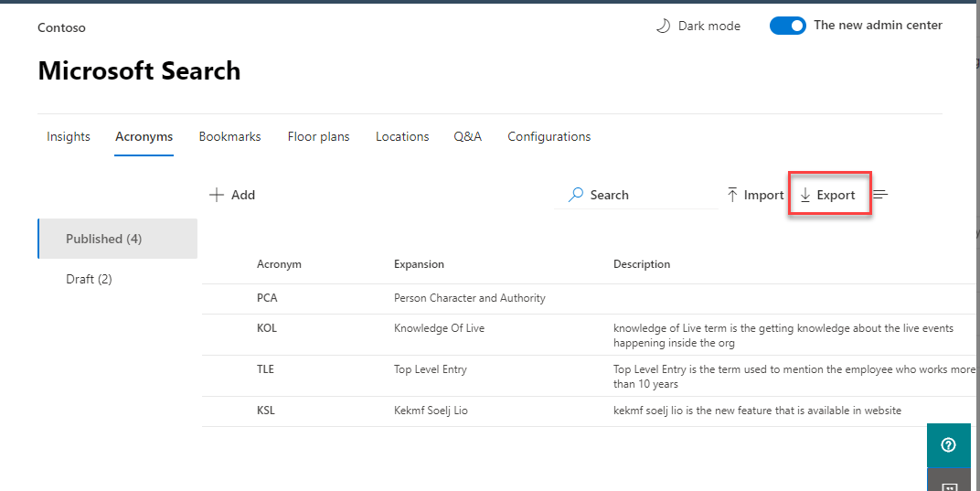The height and width of the screenshot is (491, 980).
Task: Click the Export download arrow icon
Action: pos(805,195)
